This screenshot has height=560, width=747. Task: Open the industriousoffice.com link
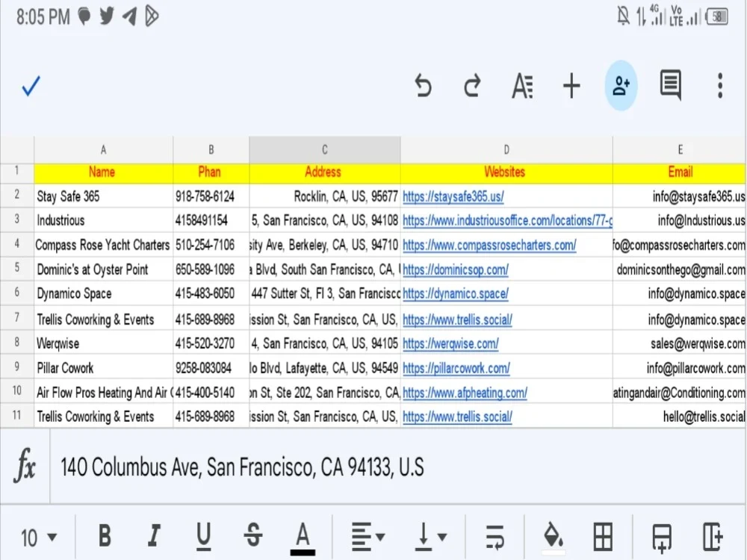[507, 220]
